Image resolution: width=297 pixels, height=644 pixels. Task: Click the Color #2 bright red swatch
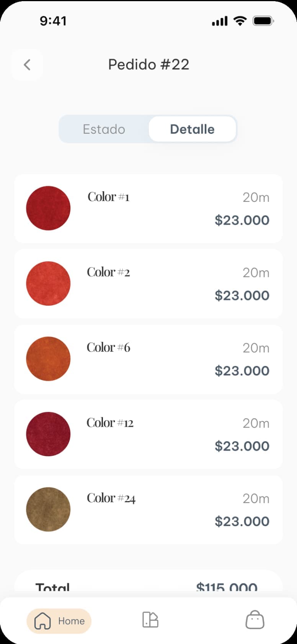coord(48,283)
